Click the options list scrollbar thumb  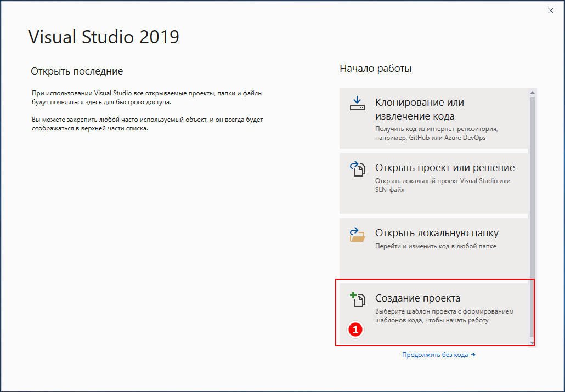coord(532,216)
